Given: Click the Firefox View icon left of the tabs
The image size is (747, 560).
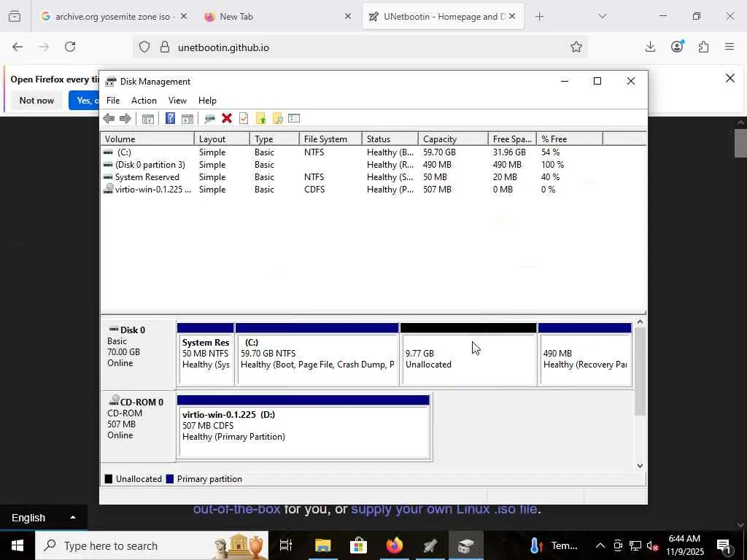Looking at the screenshot, I should (15, 17).
